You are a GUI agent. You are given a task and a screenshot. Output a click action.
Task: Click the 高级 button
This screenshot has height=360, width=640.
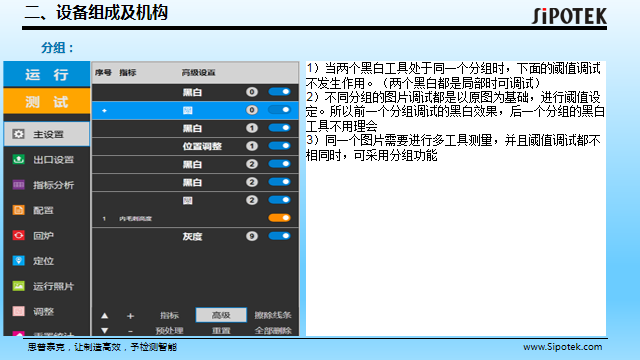[x=221, y=315]
